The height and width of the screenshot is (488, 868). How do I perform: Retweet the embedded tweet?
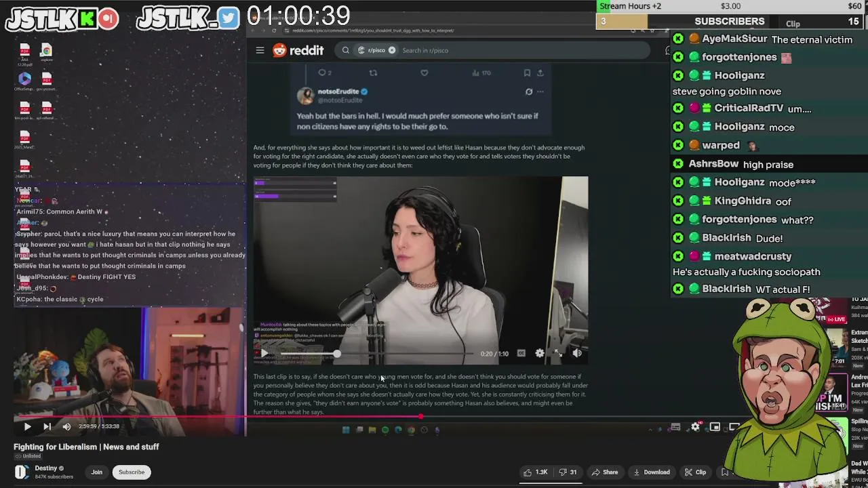click(373, 73)
